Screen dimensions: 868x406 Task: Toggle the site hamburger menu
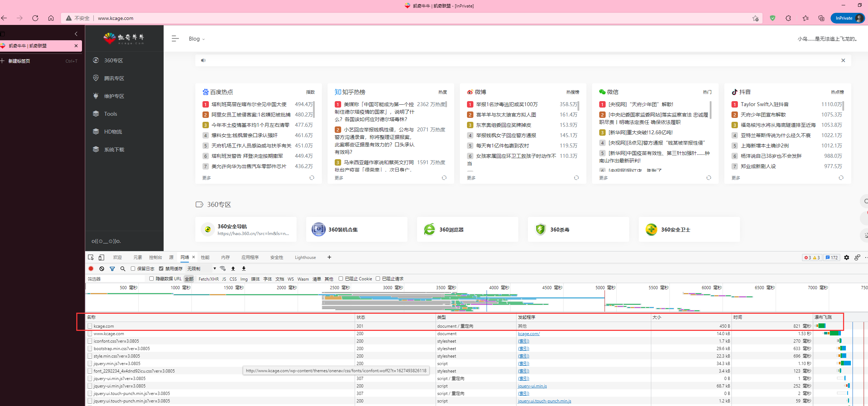pyautogui.click(x=175, y=38)
